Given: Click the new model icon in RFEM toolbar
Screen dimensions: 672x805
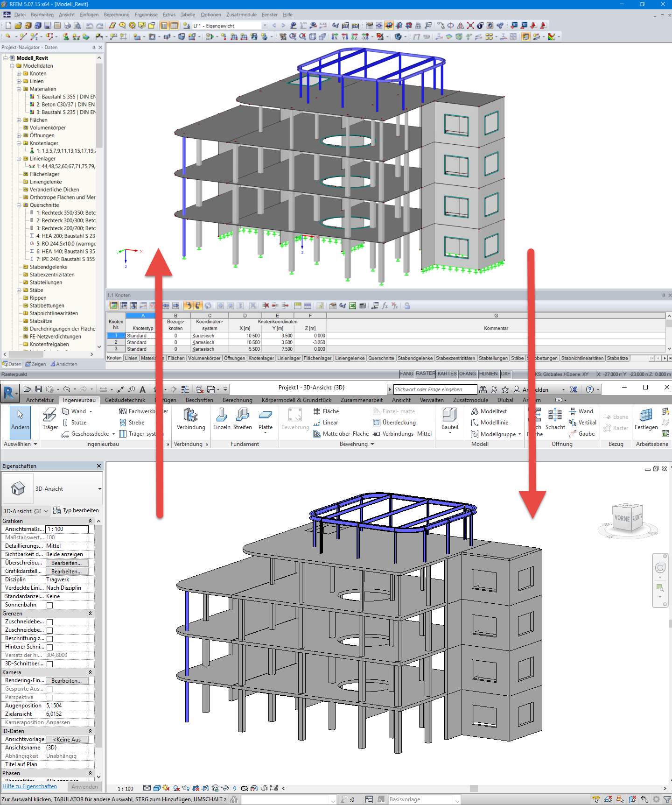Looking at the screenshot, I should coord(8,25).
